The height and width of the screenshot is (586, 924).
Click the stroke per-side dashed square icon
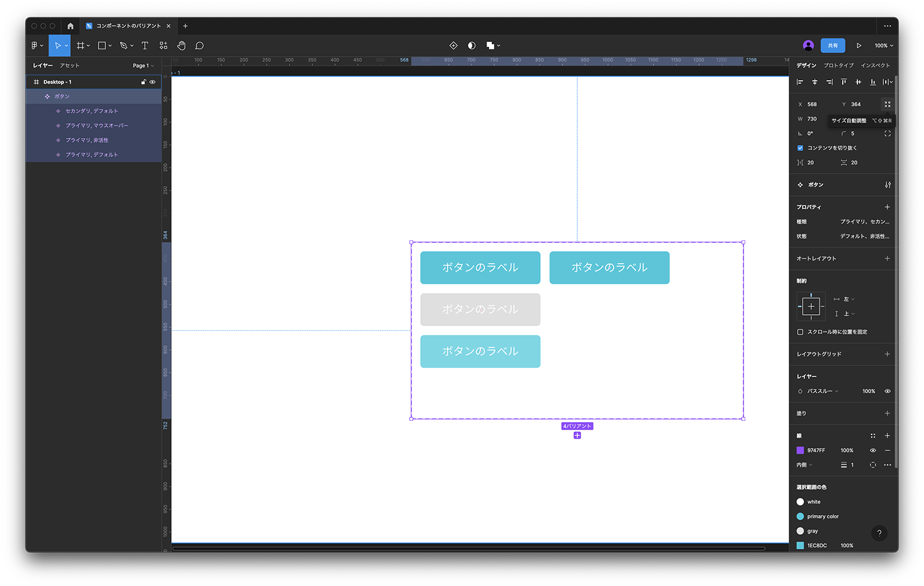(873, 465)
